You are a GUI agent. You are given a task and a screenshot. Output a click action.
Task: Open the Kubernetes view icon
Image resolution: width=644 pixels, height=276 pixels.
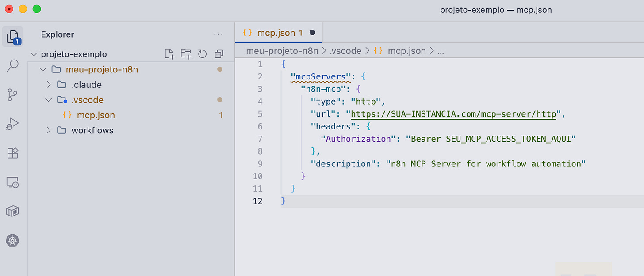pyautogui.click(x=13, y=241)
